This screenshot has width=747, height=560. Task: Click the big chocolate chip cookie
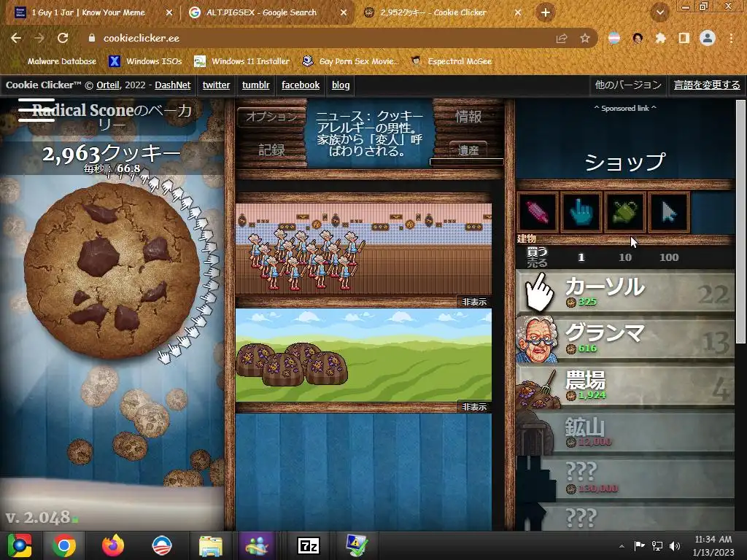point(112,271)
